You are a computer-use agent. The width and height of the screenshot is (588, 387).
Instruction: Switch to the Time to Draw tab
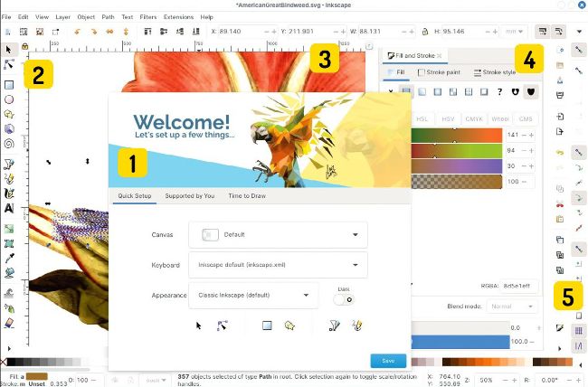247,196
